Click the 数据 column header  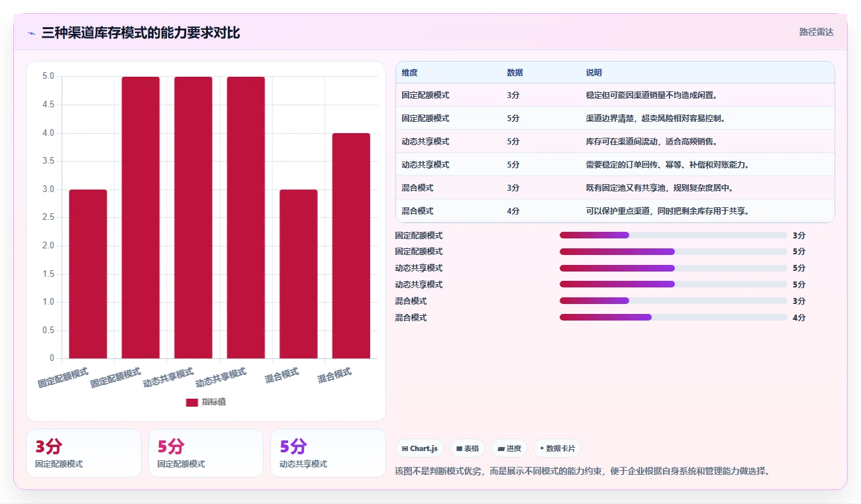515,72
